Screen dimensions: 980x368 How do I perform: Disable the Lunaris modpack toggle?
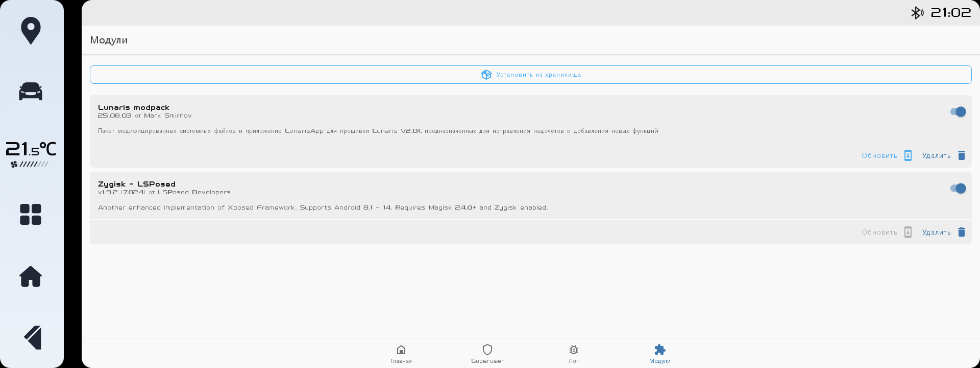(958, 111)
